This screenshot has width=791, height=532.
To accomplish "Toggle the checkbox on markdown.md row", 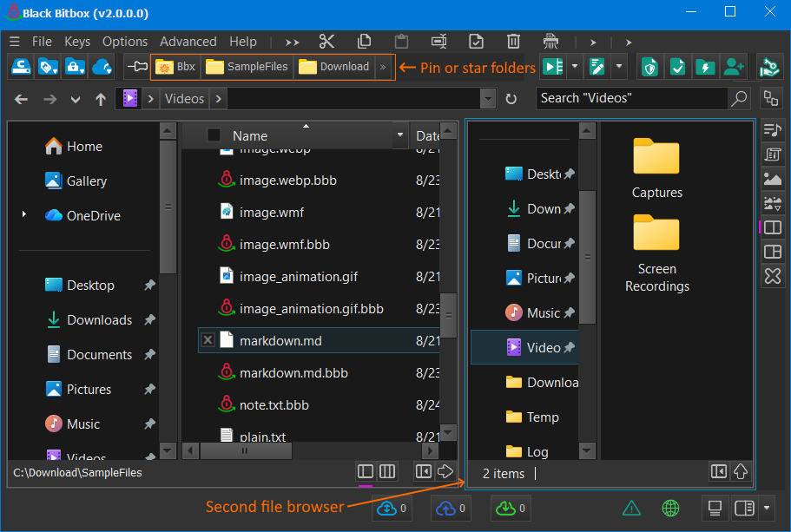I will (208, 340).
